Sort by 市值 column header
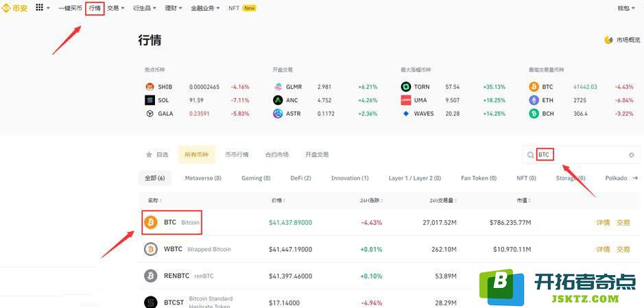This screenshot has width=644, height=308. pyautogui.click(x=524, y=201)
